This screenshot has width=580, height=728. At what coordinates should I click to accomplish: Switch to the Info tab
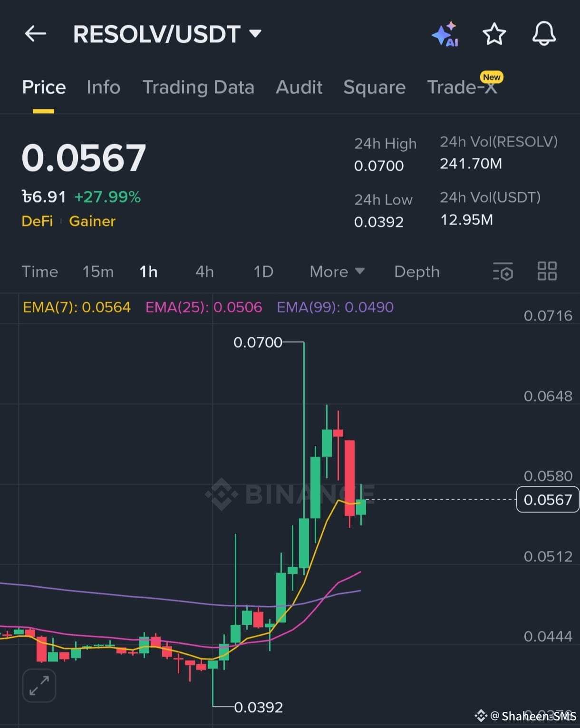(103, 87)
